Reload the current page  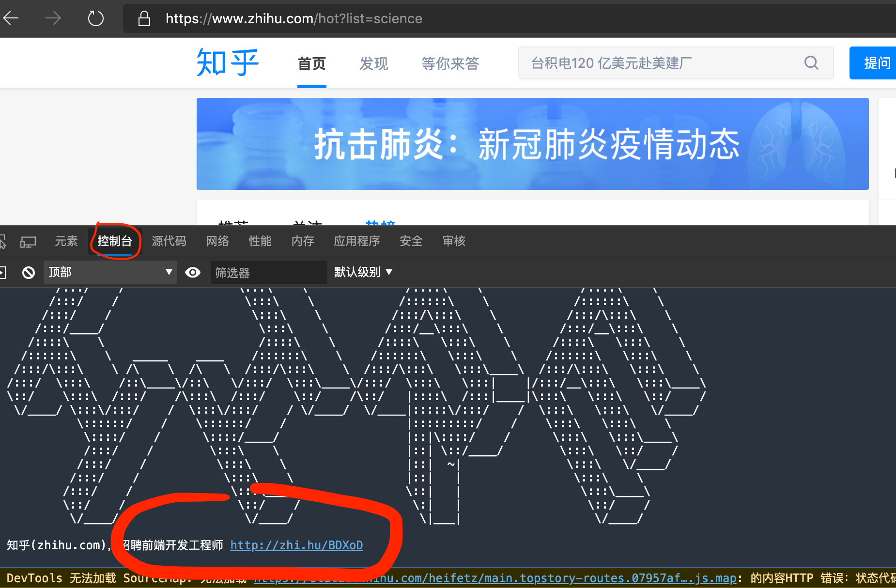point(95,18)
